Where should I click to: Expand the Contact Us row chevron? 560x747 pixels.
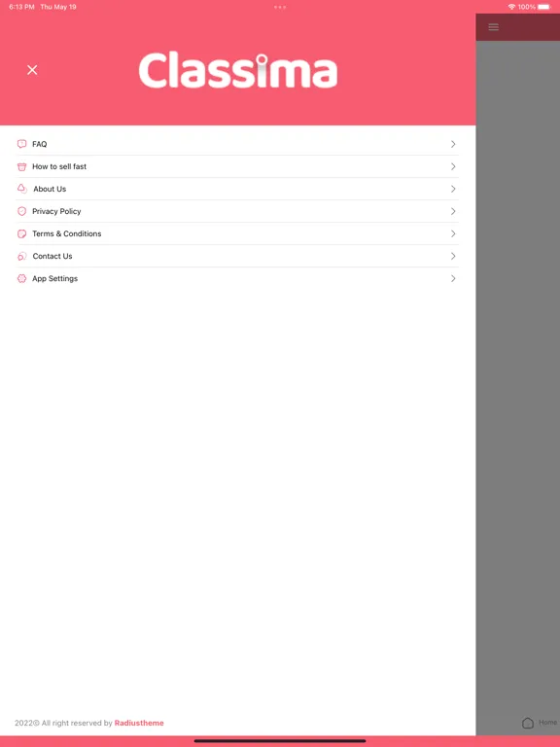(x=453, y=257)
